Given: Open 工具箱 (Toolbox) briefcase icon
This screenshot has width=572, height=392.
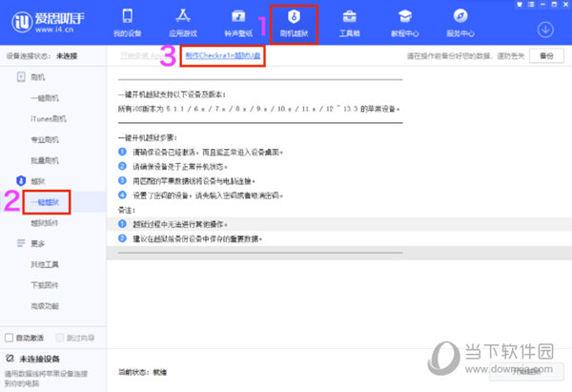Looking at the screenshot, I should click(x=349, y=24).
